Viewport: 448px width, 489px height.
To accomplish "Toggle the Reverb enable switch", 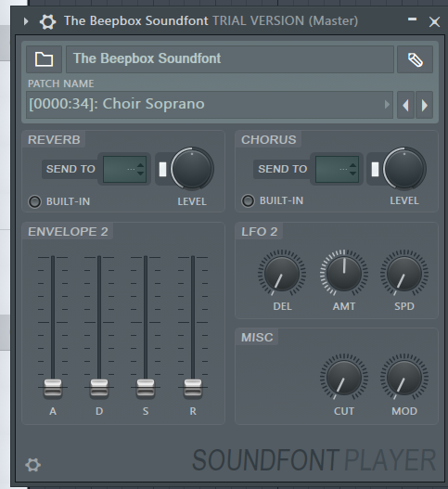I will point(162,170).
